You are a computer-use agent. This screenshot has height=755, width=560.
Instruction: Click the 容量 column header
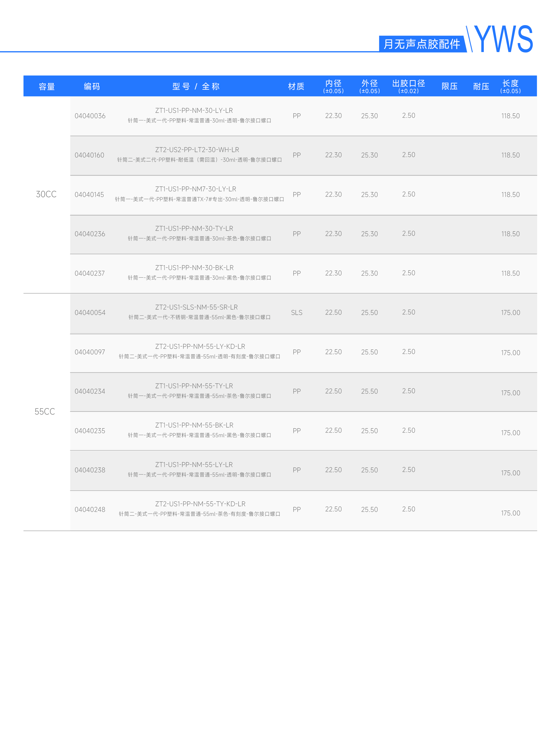click(x=46, y=87)
